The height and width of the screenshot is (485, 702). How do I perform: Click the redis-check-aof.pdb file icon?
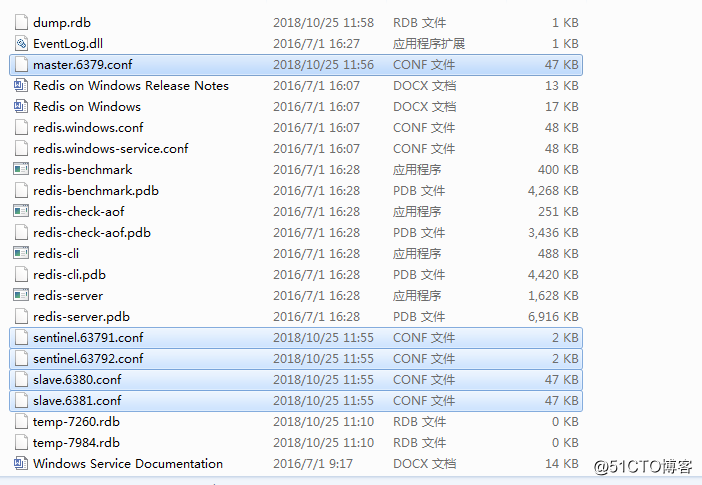pyautogui.click(x=21, y=232)
